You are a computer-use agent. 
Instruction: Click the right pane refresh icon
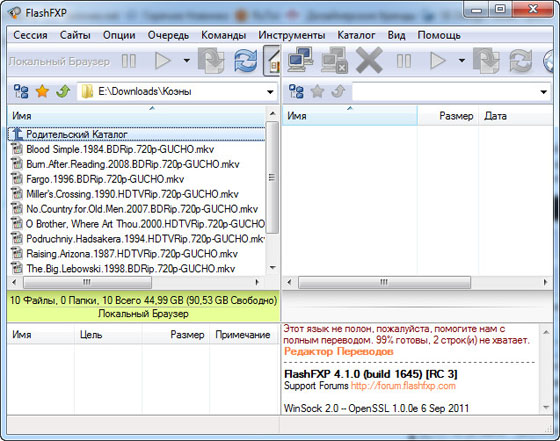coord(520,61)
